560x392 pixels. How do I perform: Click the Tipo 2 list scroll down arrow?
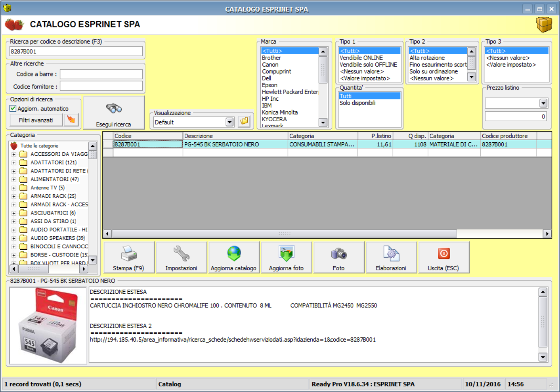click(x=471, y=77)
